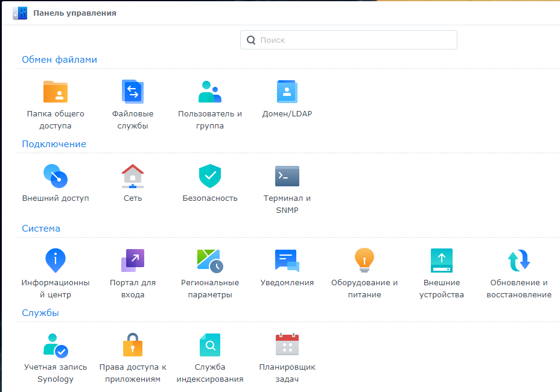
Task: Open Оборудование и питание bulb icon
Action: 364,261
